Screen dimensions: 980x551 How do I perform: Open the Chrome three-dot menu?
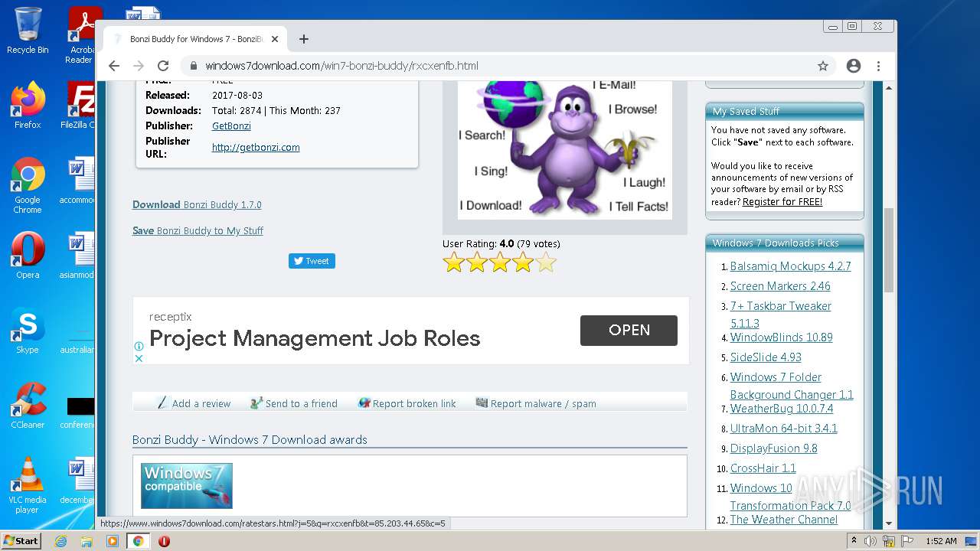pos(879,66)
